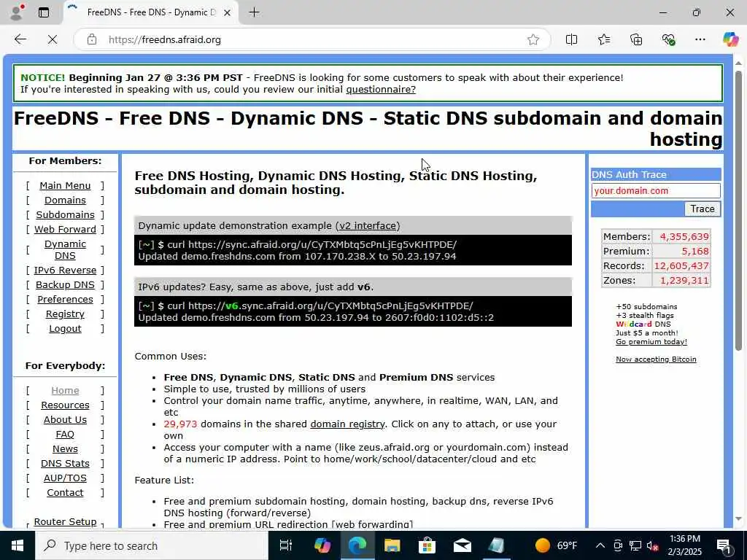Open Resources
Screen dimensions: 747x560
(x=65, y=405)
